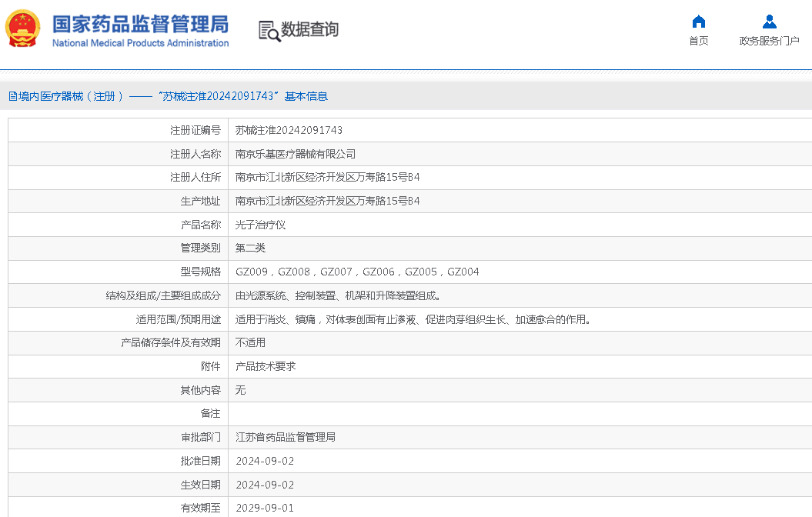Click the 国家药品监督管理局 site title
Image resolution: width=812 pixels, height=517 pixels.
point(140,23)
